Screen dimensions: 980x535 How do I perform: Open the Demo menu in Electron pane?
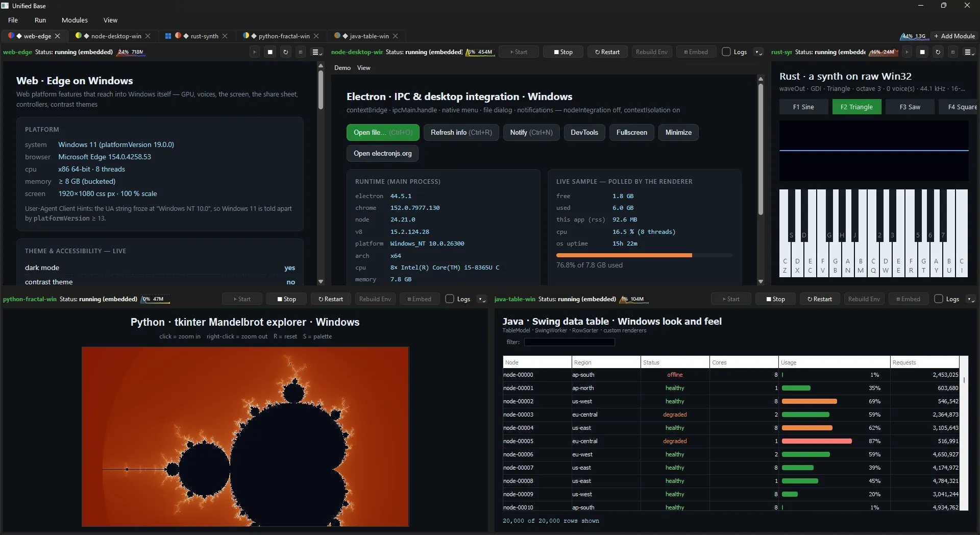coord(342,68)
